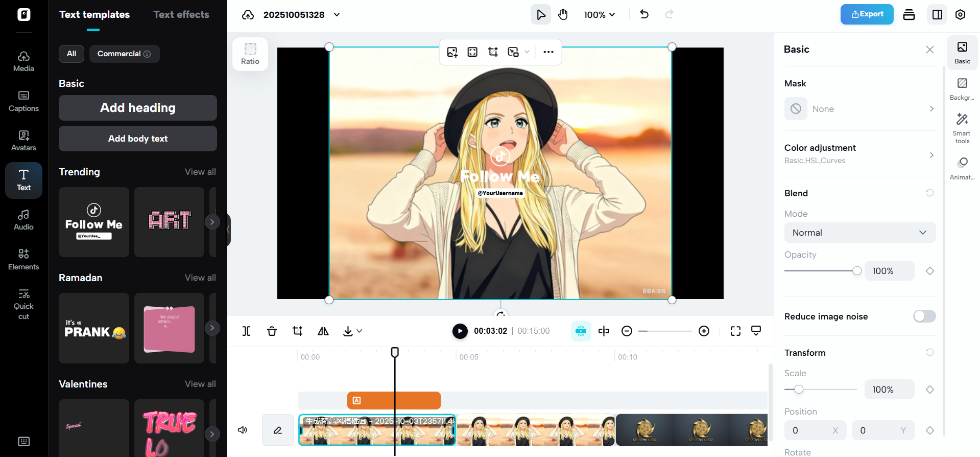The image size is (980, 457).
Task: Click the undo arrow icon
Action: coord(644,14)
